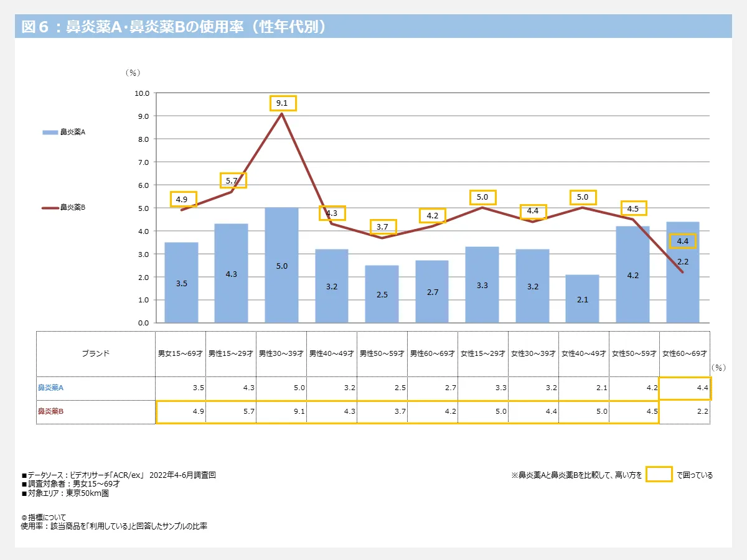Click the 女性50～59才 column header
The image size is (747, 560).
pos(634,353)
